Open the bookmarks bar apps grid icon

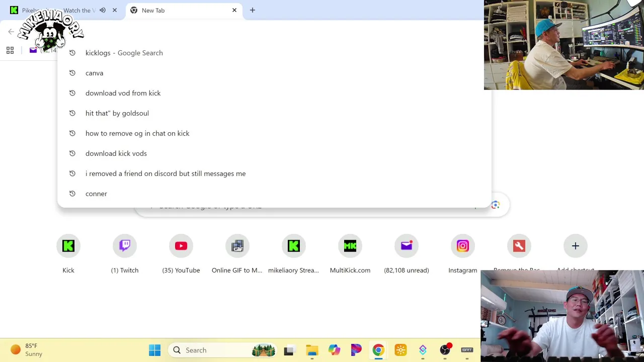(10, 50)
